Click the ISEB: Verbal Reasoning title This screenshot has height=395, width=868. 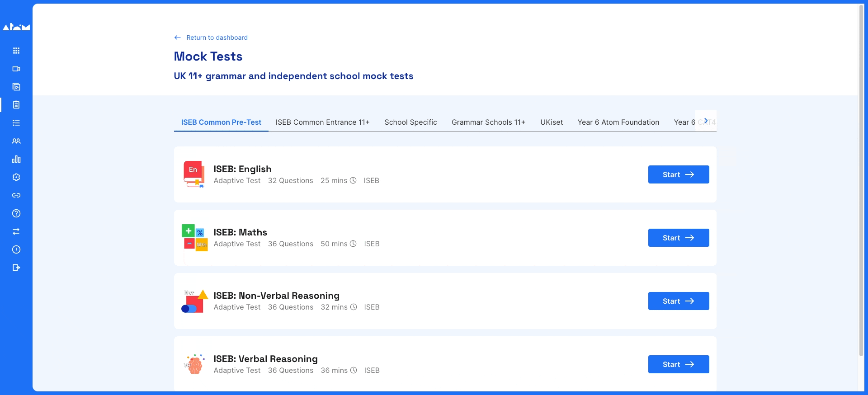click(265, 359)
